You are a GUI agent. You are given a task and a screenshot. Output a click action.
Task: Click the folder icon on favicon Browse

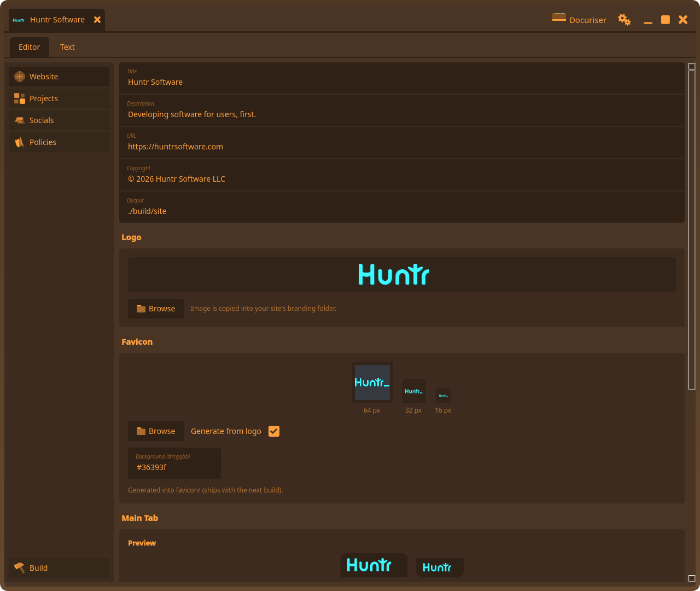(x=141, y=431)
